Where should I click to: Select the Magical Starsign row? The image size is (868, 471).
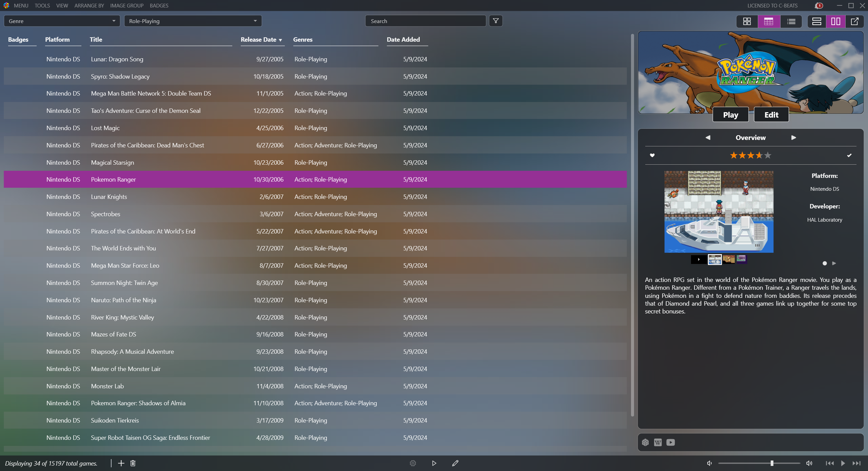[x=315, y=163]
